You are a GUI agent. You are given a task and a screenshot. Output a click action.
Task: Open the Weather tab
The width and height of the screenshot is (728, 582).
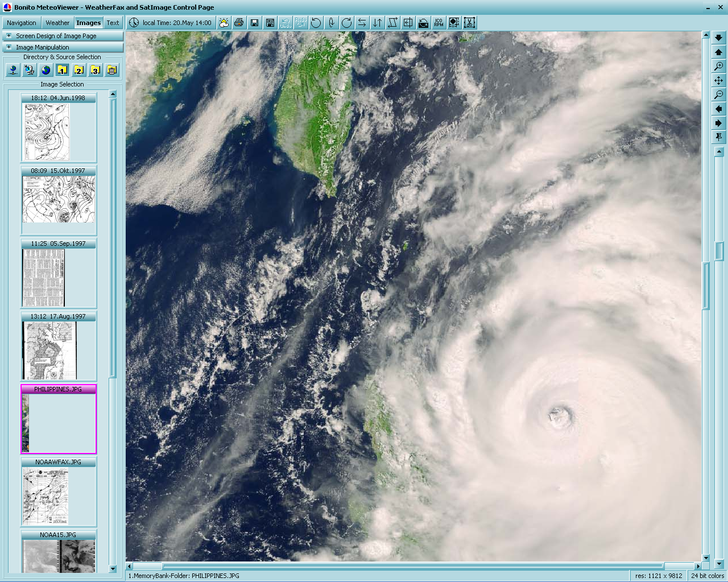coord(57,23)
